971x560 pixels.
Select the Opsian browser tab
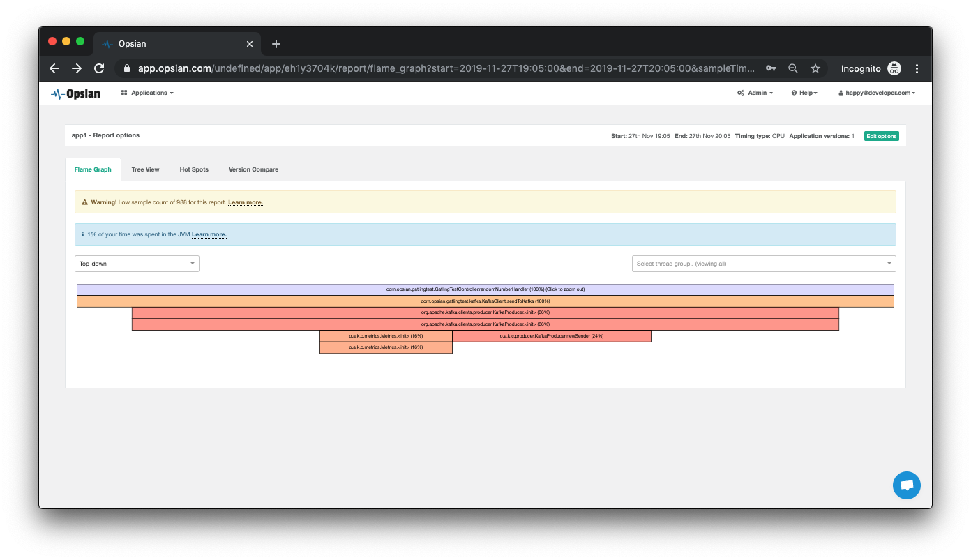(x=176, y=44)
